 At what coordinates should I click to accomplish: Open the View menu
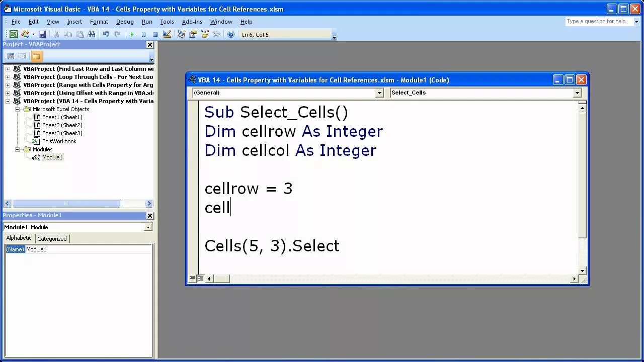(53, 22)
